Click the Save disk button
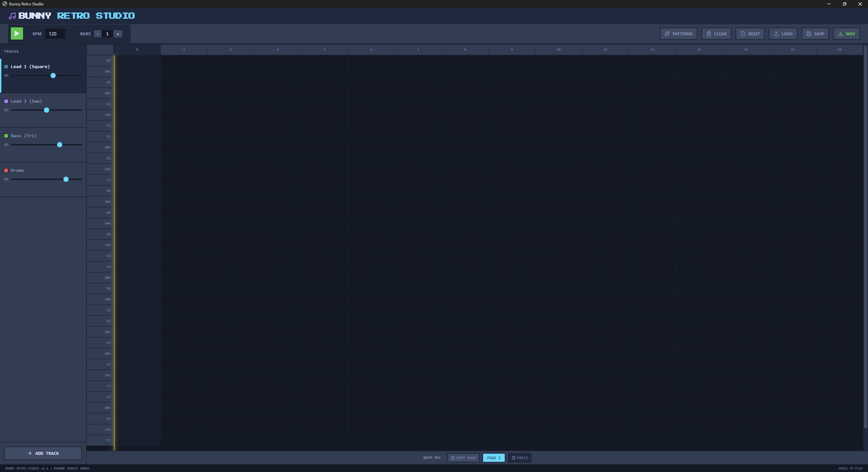 (x=815, y=34)
